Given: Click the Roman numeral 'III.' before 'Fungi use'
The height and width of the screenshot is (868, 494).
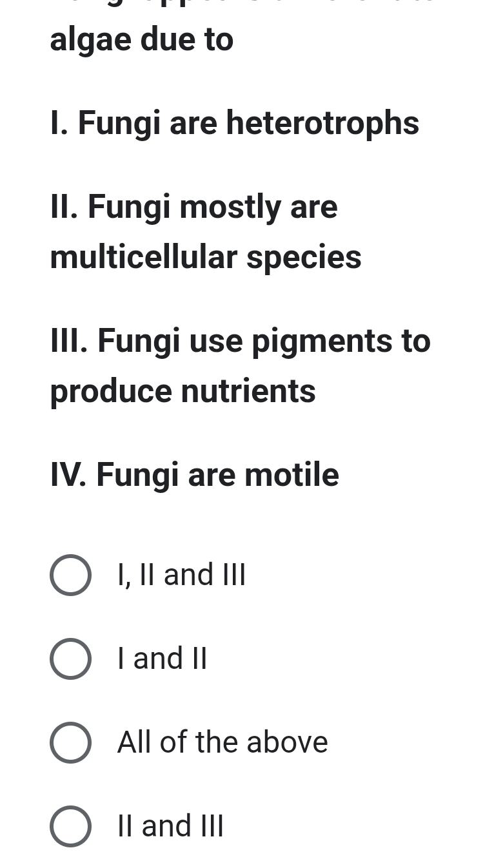Looking at the screenshot, I should pos(68,341).
